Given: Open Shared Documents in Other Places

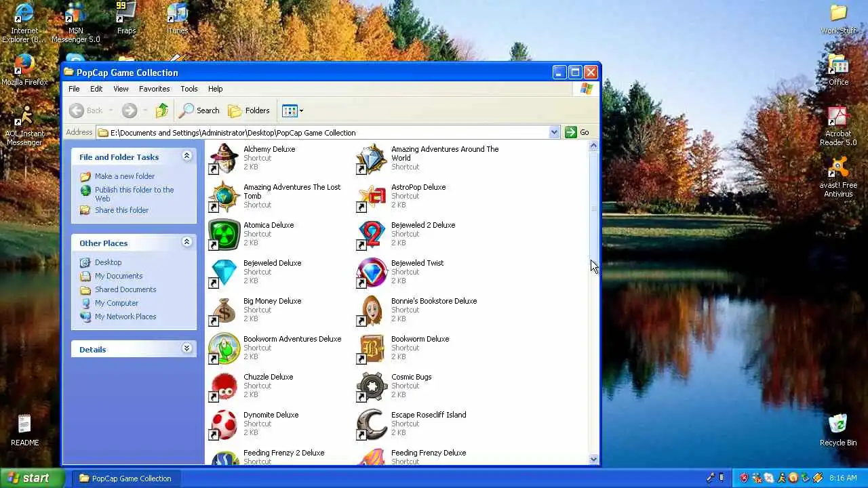Looking at the screenshot, I should click(x=125, y=289).
